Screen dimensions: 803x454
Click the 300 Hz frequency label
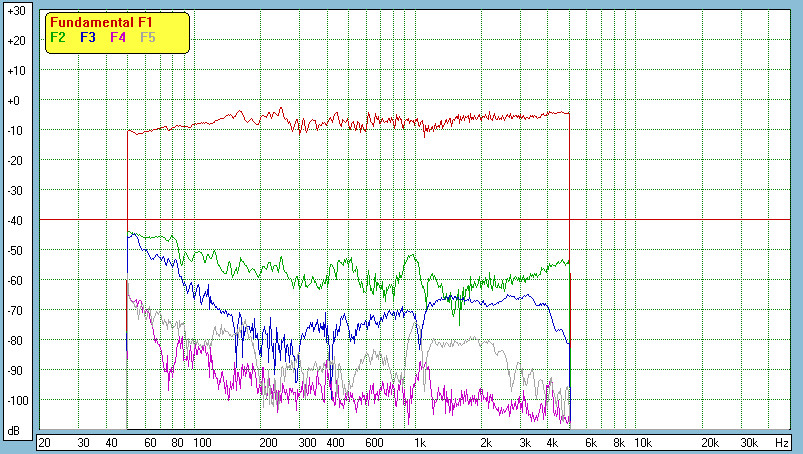click(x=307, y=443)
